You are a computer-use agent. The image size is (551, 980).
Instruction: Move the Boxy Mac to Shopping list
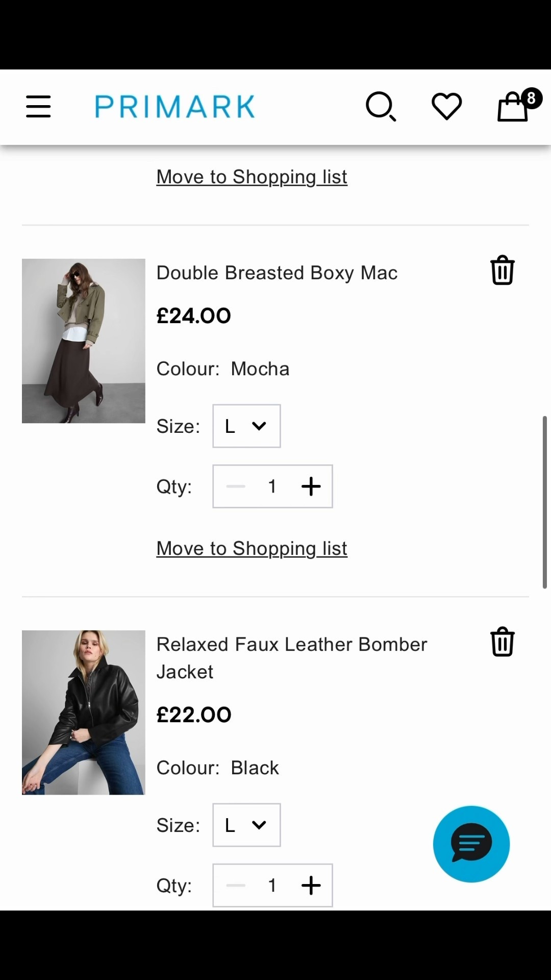tap(252, 548)
